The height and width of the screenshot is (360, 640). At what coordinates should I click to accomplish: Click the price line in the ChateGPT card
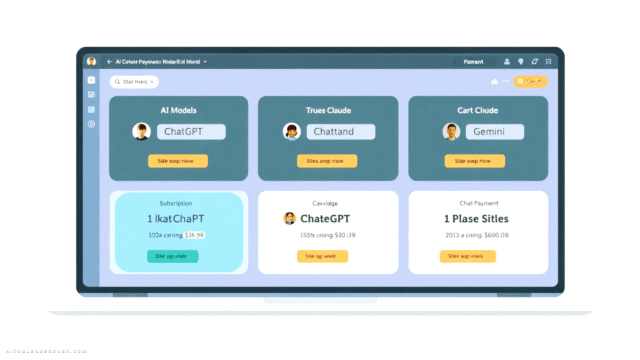click(328, 235)
